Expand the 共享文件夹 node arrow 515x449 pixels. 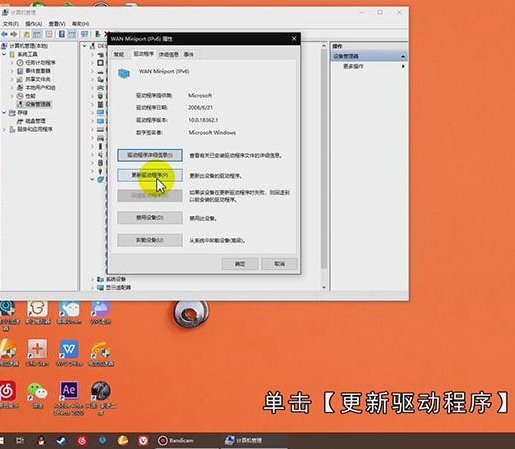pos(12,79)
